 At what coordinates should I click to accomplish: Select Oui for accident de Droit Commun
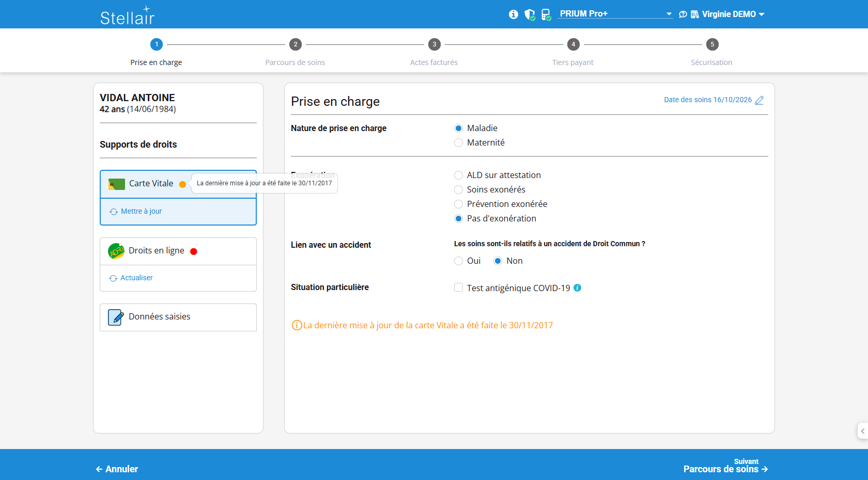point(458,261)
